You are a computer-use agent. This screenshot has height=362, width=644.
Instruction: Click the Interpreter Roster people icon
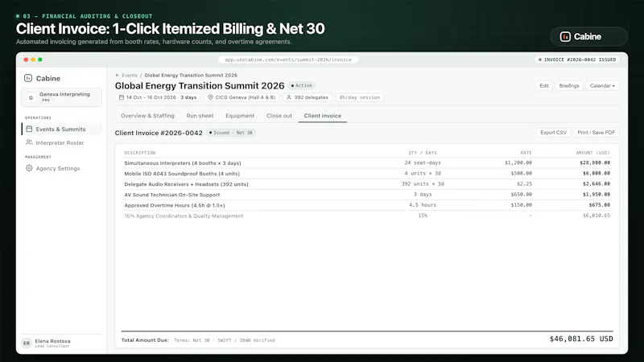(29, 142)
